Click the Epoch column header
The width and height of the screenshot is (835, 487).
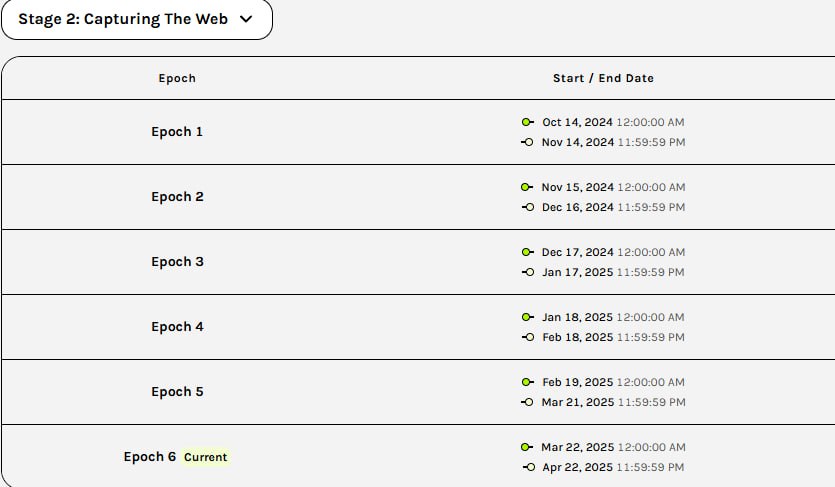click(x=177, y=78)
